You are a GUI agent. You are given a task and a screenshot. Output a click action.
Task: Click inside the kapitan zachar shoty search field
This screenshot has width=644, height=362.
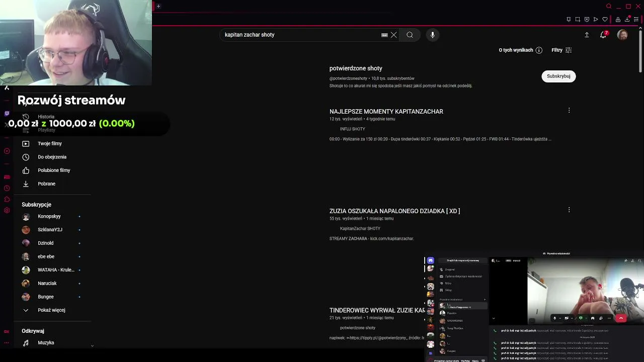pos(300,35)
